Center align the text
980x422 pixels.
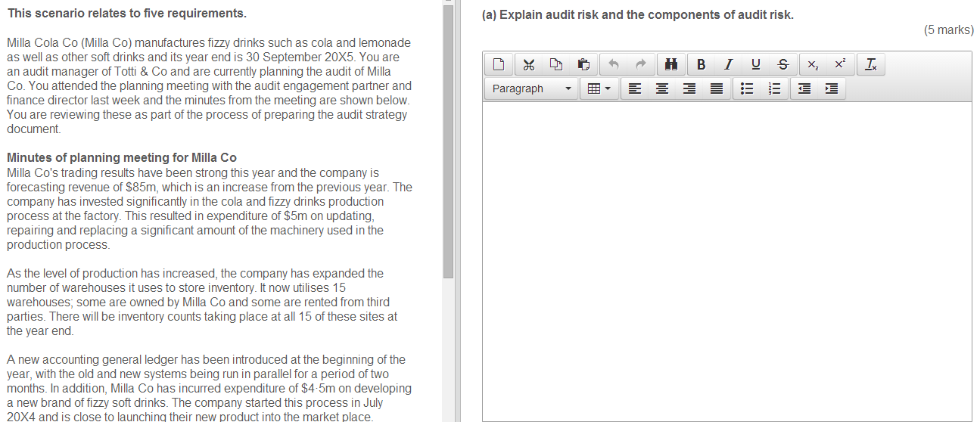point(662,89)
